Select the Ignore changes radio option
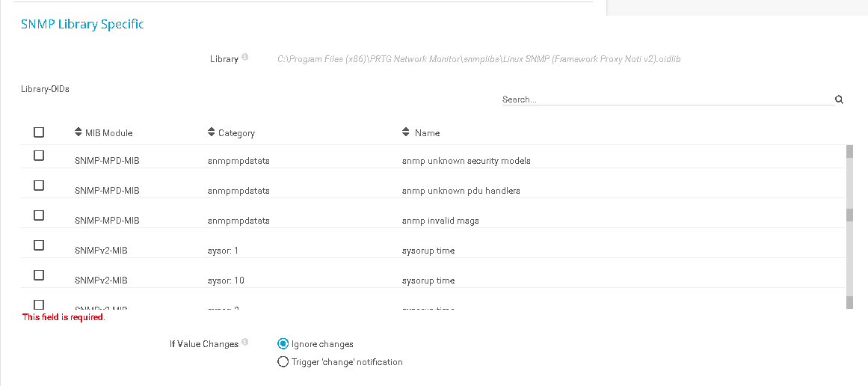Viewport: 868px width, 386px height. pos(283,344)
